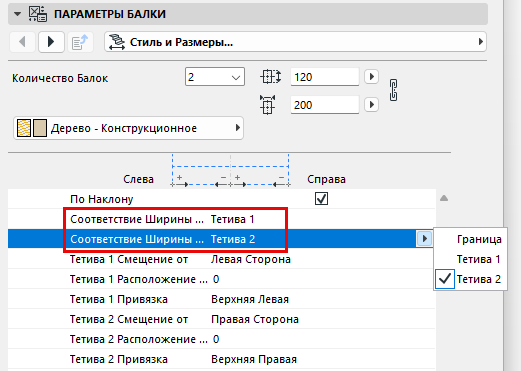Viewport: 521px width, 371px height.
Task: Click the Слева column label
Action: (138, 179)
